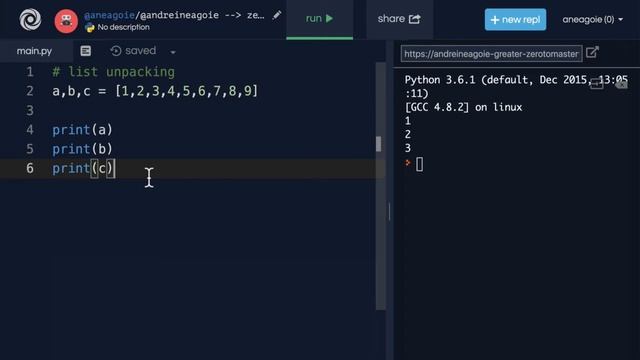The width and height of the screenshot is (640, 360).
Task: Click the Repl.it spiral logo
Action: click(31, 19)
